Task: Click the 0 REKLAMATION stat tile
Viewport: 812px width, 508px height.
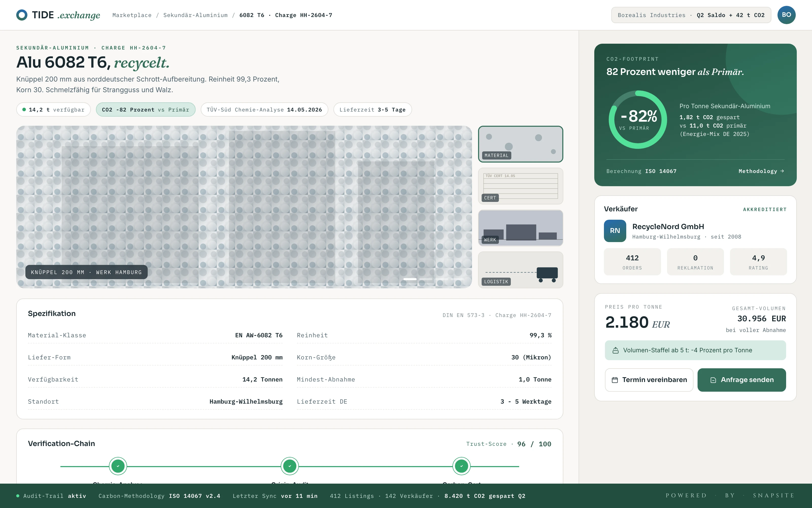Action: pyautogui.click(x=695, y=262)
